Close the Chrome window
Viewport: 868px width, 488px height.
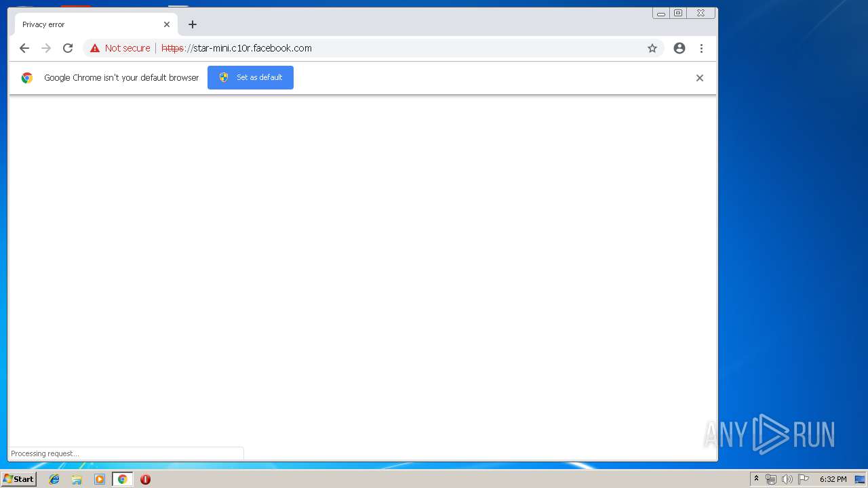[701, 13]
